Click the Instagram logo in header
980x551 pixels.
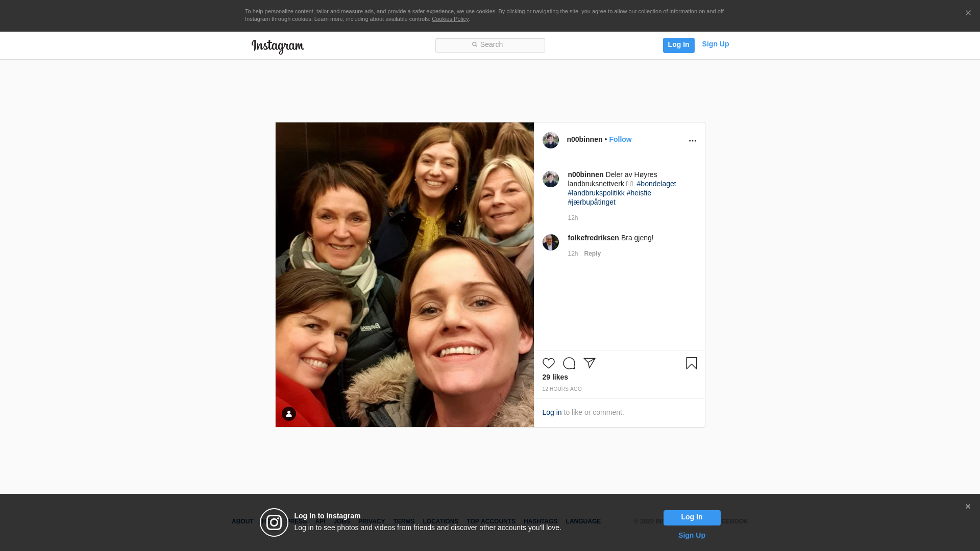point(278,46)
